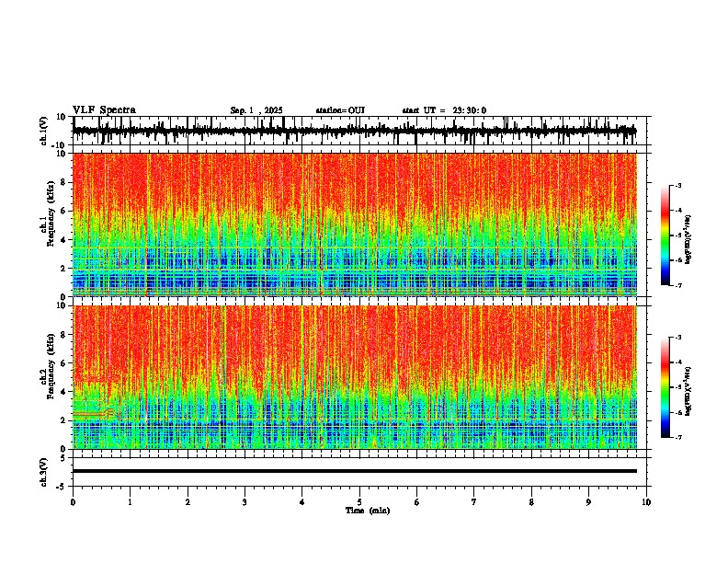
Task: Click the time axis tick label 8
Action: (531, 502)
